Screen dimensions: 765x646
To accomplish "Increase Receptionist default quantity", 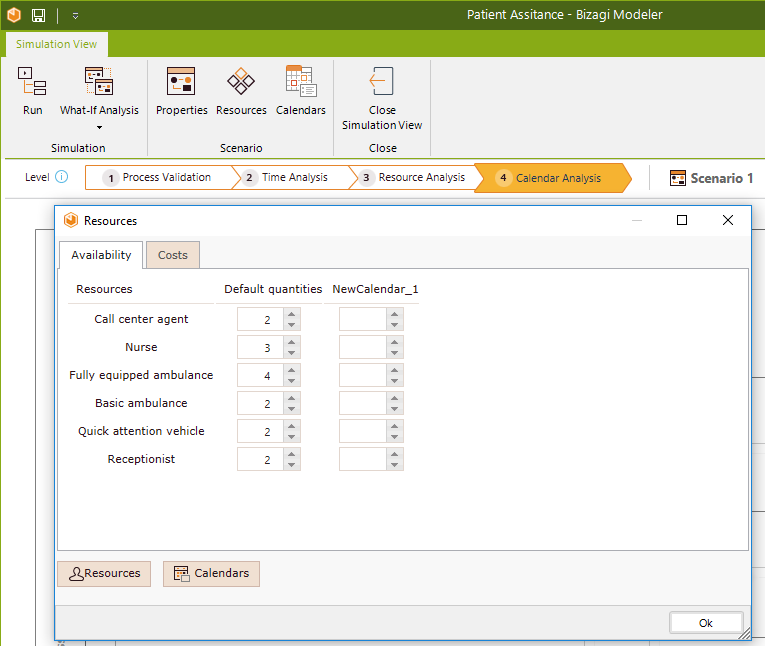I will click(291, 454).
